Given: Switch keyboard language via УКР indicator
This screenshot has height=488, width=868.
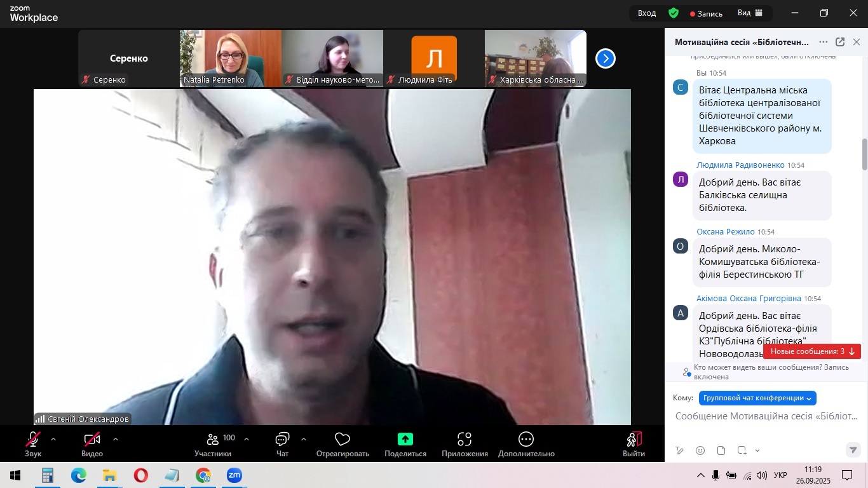Looking at the screenshot, I should [x=781, y=475].
